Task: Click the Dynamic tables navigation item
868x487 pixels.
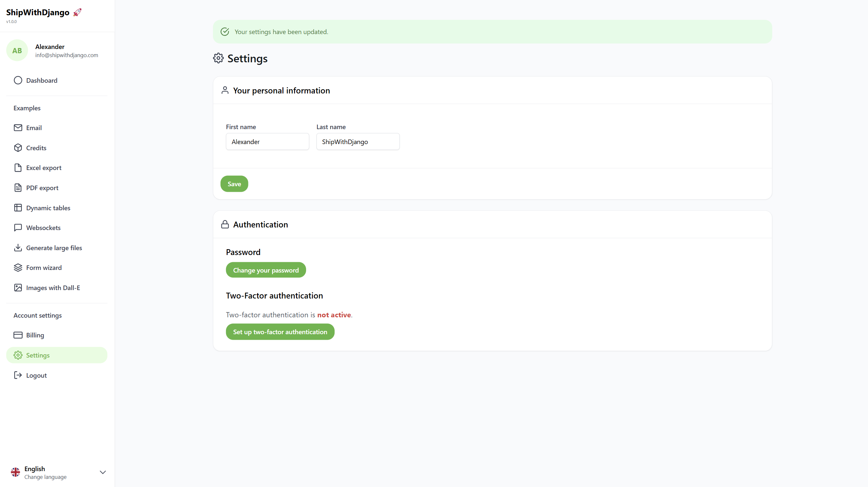Action: point(48,208)
